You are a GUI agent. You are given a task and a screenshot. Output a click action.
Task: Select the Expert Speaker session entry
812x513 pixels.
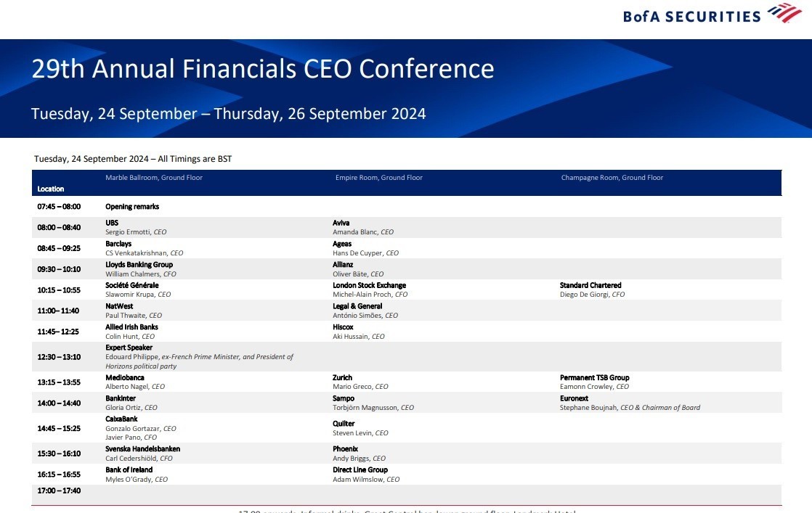click(129, 348)
